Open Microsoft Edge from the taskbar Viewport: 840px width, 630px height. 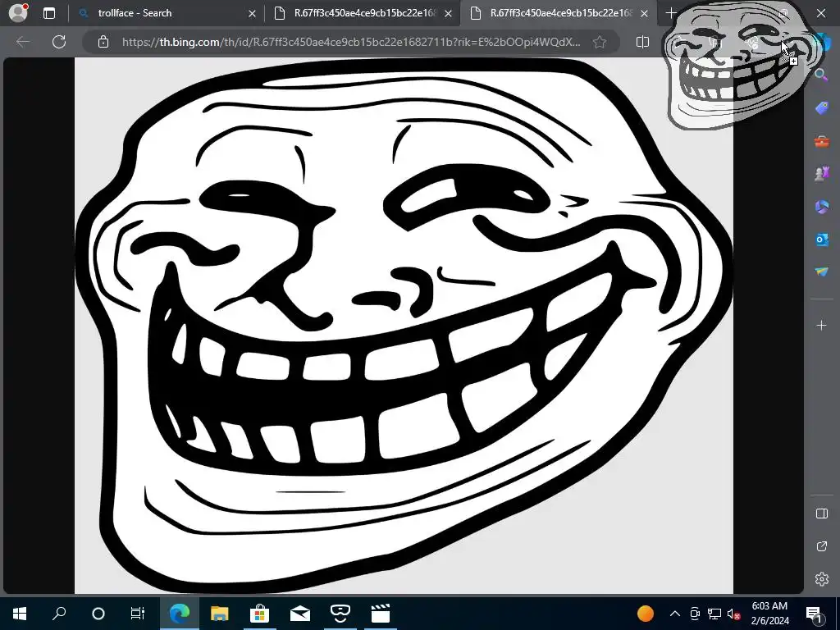coord(180,614)
